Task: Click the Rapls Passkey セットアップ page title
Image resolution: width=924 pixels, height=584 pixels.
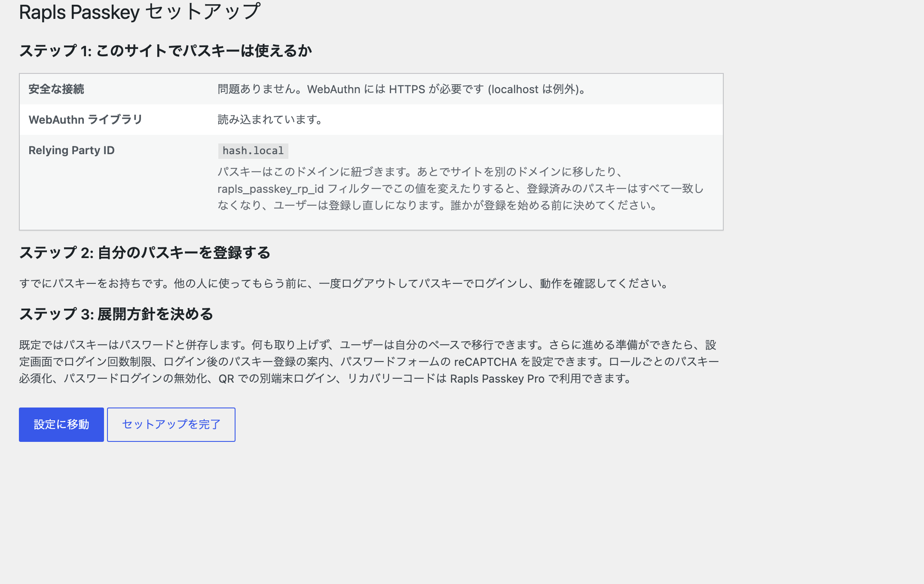Action: [140, 12]
